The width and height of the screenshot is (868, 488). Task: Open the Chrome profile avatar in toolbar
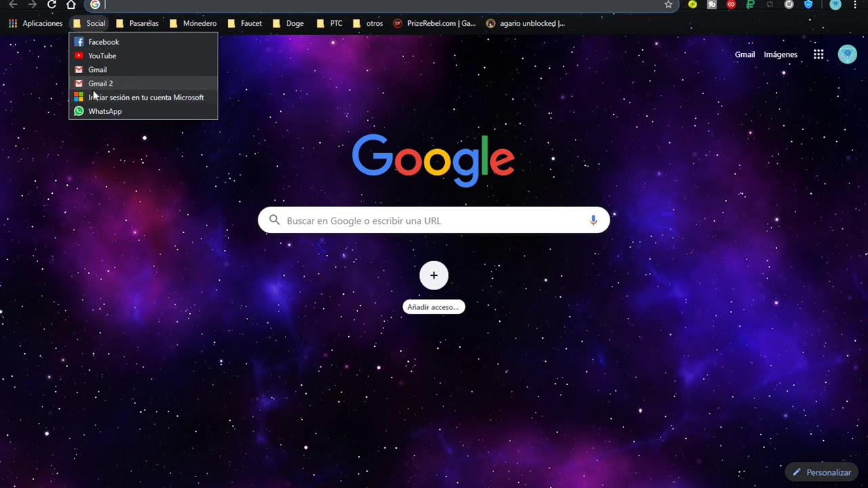click(835, 4)
